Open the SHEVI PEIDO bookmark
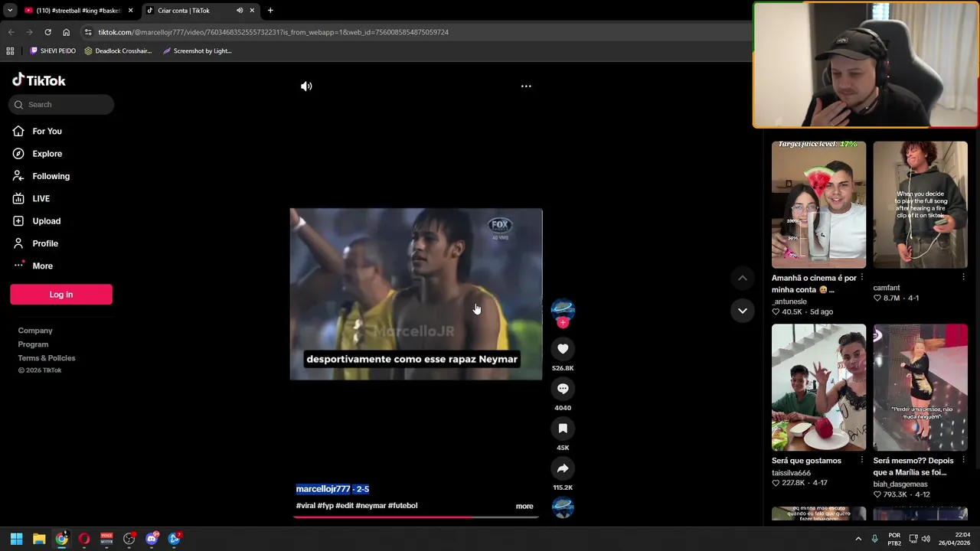 point(53,51)
